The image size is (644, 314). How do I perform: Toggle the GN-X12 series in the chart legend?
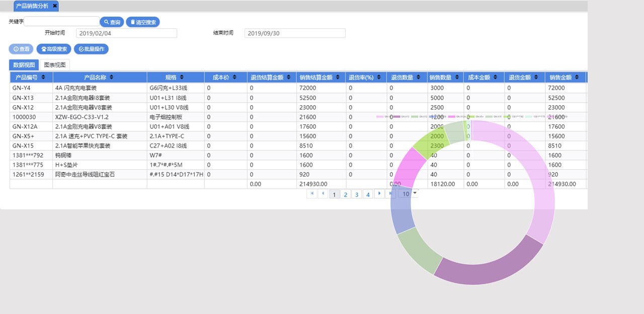419,117
